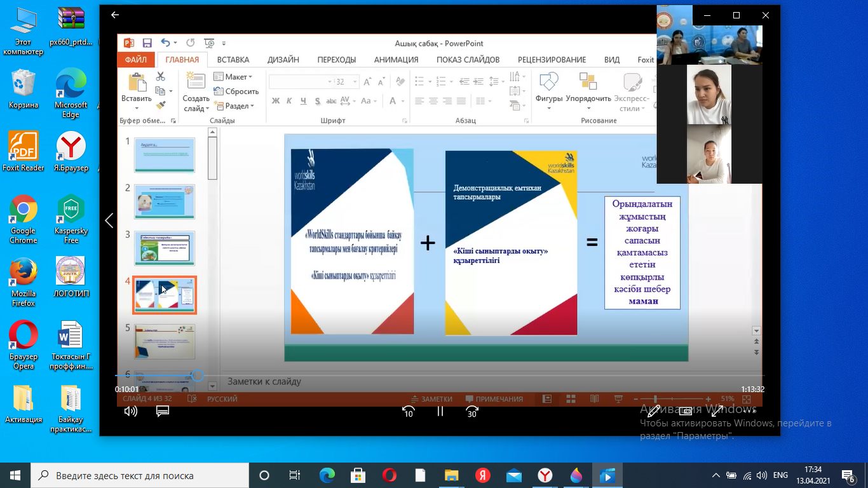The height and width of the screenshot is (488, 868).
Task: Mute the video volume speaker icon
Action: coord(130,411)
